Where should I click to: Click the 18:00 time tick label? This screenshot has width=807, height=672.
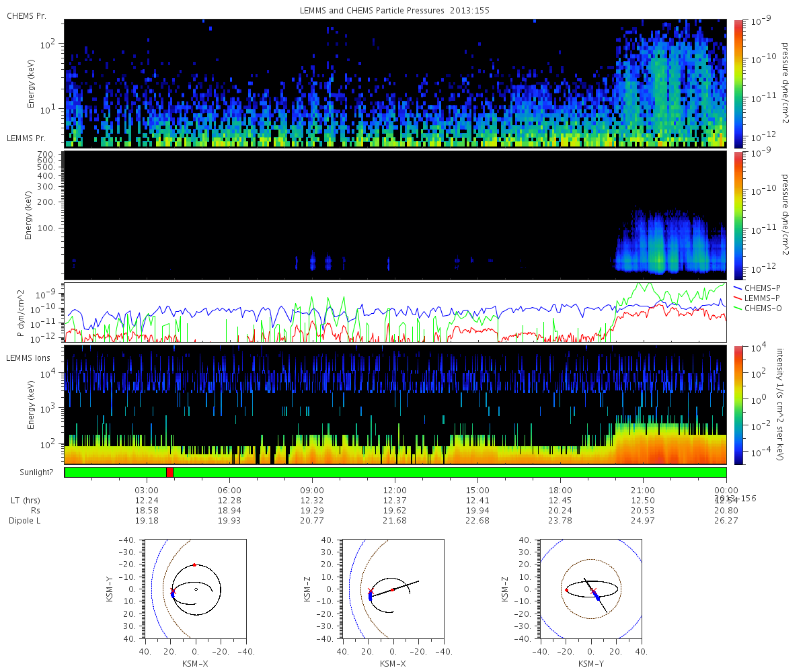click(x=561, y=490)
